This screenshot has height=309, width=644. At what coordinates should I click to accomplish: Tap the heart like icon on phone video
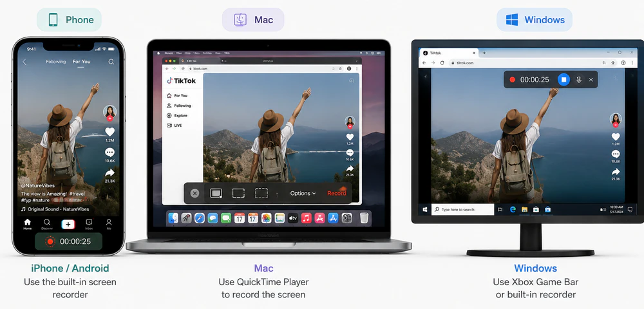[109, 132]
